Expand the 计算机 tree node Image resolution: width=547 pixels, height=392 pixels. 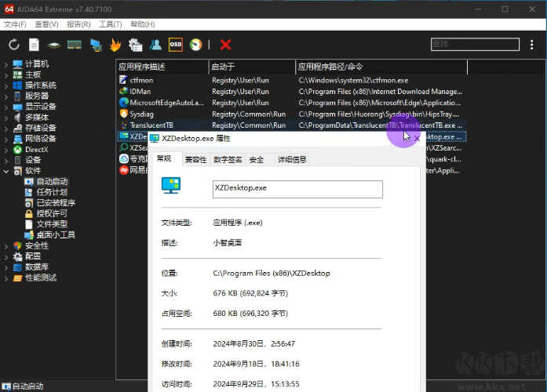click(6, 64)
